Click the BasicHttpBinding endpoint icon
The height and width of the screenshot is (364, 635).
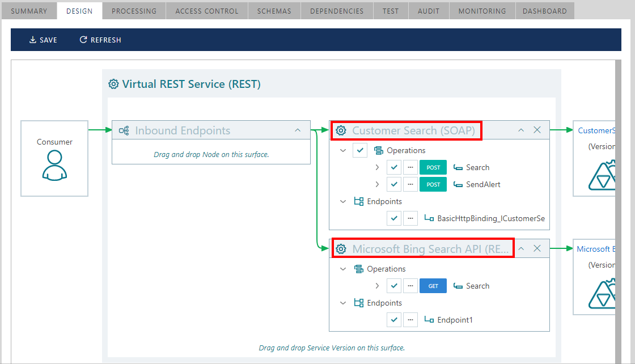coord(429,218)
